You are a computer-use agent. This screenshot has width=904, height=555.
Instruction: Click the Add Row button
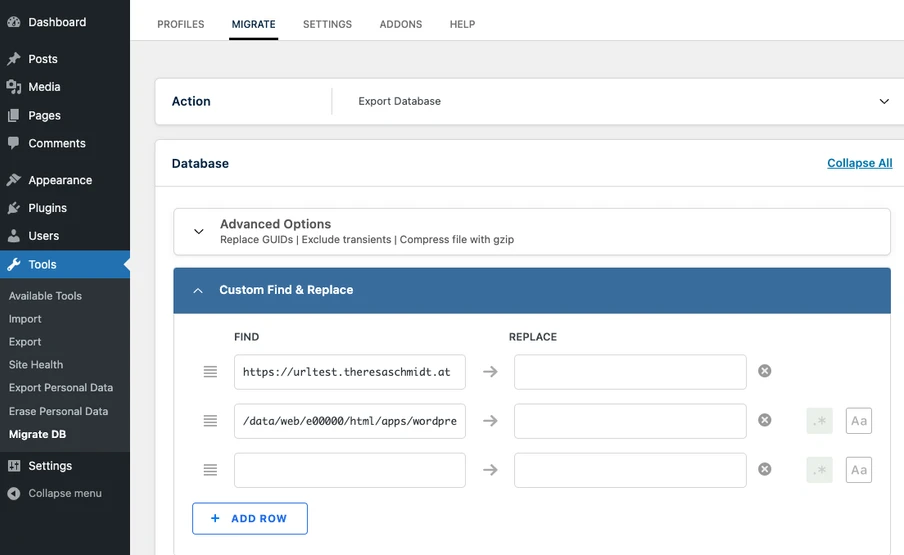click(x=250, y=519)
